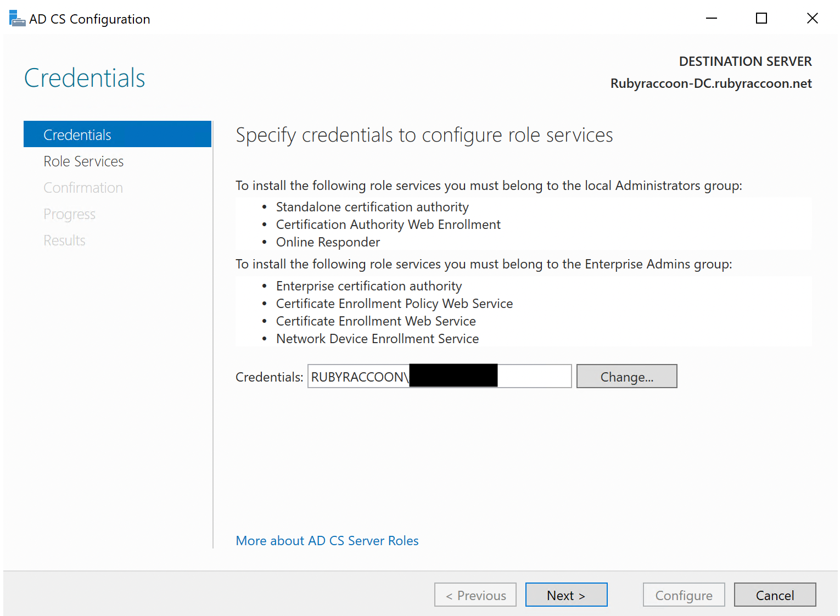Click the AD CS Configuration title bar icon
The width and height of the screenshot is (840, 616).
[x=16, y=17]
